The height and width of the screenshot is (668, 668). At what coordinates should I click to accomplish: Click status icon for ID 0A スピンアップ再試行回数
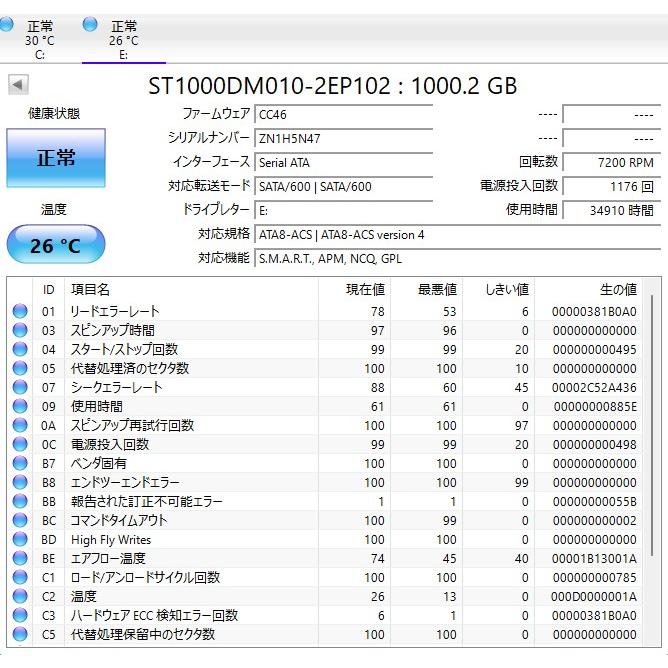coord(20,425)
